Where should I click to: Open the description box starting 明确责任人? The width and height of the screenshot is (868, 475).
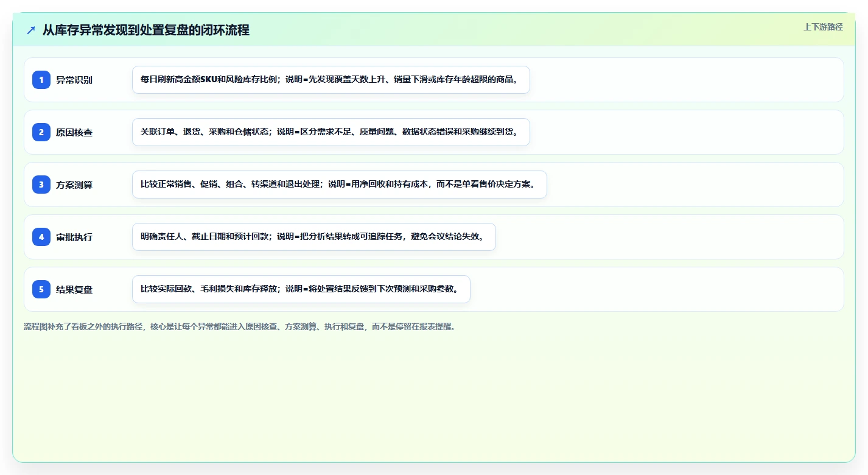click(x=314, y=237)
